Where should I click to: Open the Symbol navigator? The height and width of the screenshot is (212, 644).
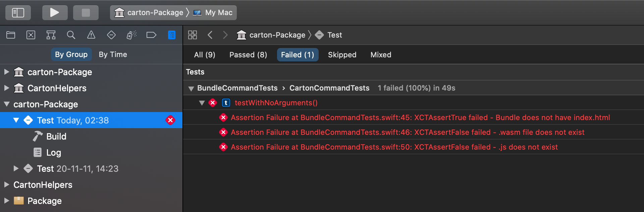[x=51, y=35]
